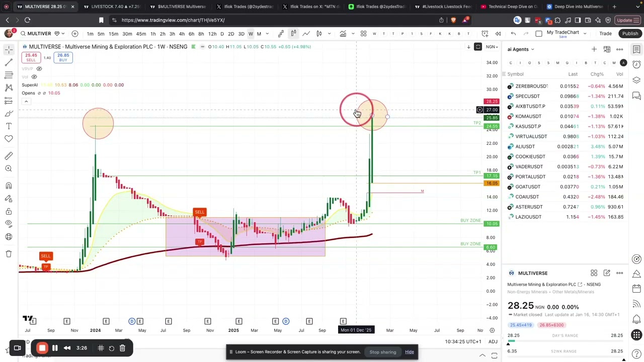Hide the Loom screen sharing notice
644x362 pixels.
(x=410, y=352)
